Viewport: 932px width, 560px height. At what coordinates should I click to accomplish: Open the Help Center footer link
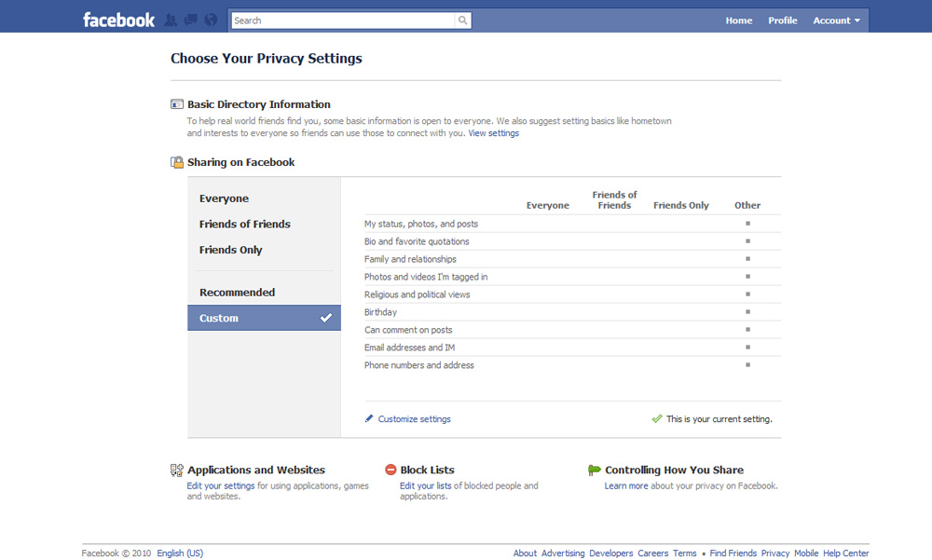point(846,553)
